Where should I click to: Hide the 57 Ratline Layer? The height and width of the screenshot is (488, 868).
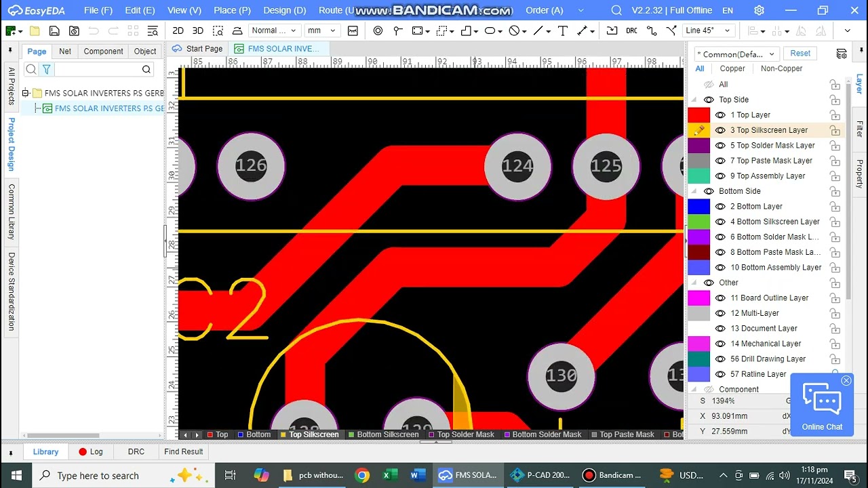[x=720, y=374]
